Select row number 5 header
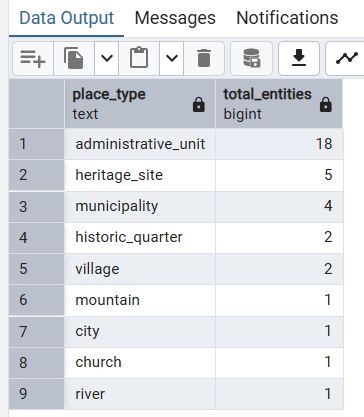 [x=37, y=269]
